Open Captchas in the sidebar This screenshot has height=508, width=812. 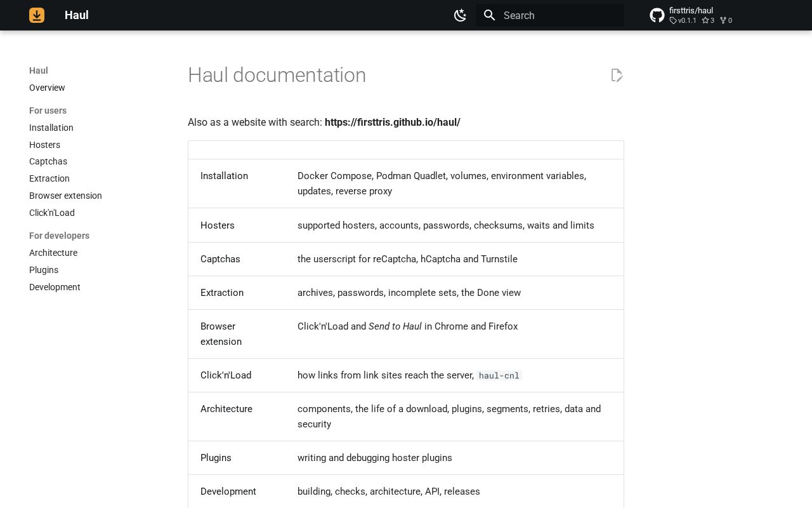48,161
